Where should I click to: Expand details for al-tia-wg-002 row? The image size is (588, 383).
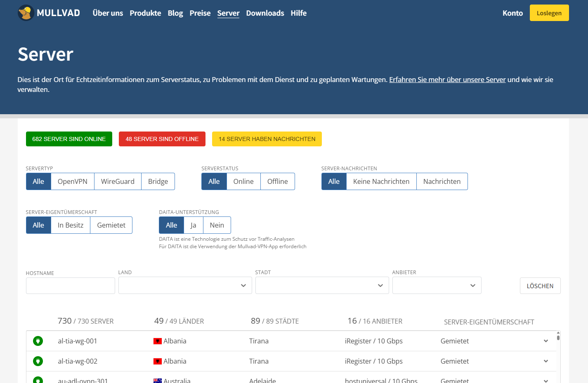pyautogui.click(x=546, y=361)
